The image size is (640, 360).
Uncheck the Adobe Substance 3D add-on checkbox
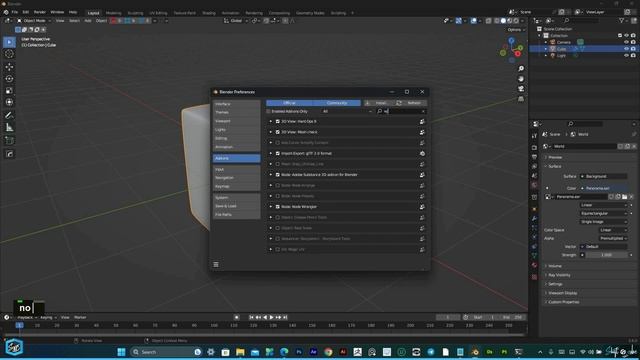click(x=278, y=175)
